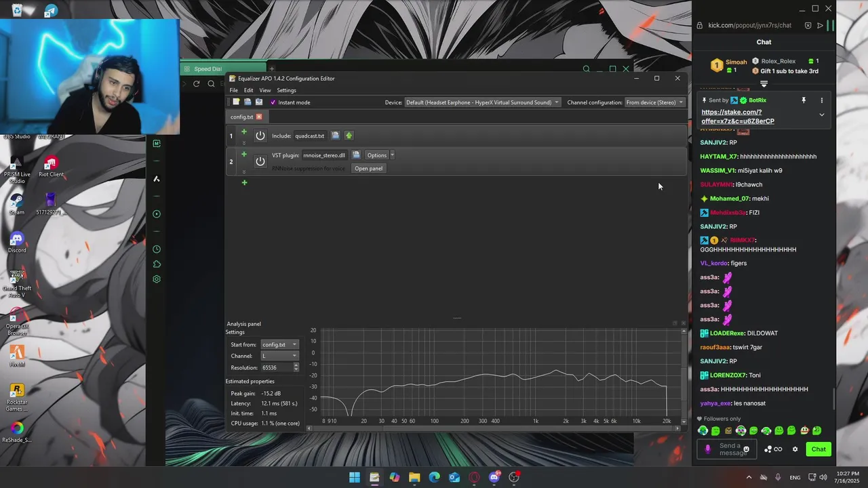The image size is (868, 488).
Task: Close the config.txt tab
Action: (259, 117)
